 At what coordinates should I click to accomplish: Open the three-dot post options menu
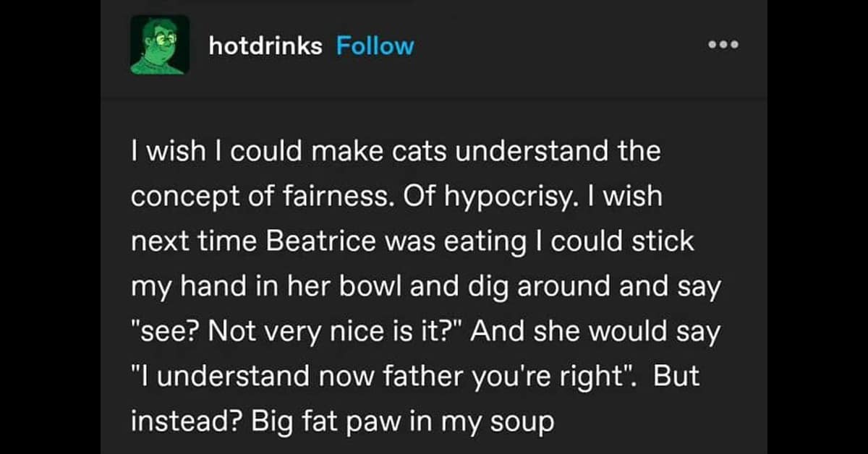click(723, 45)
